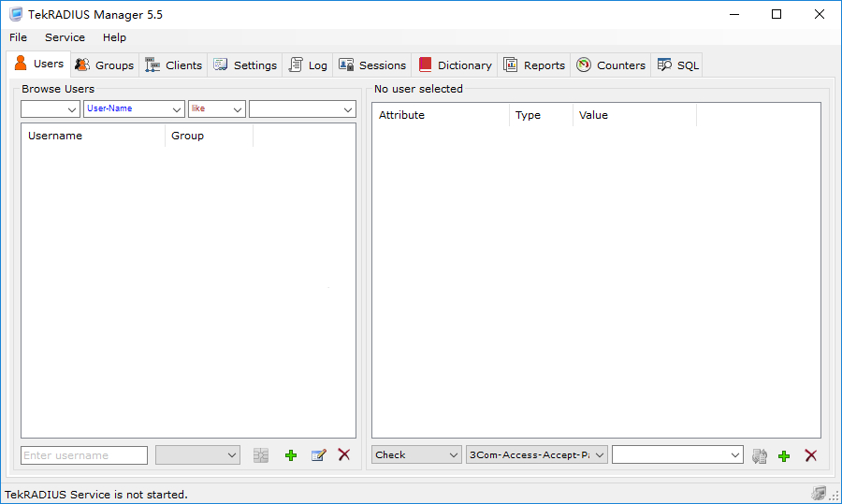Click the service status icon in status bar

tap(819, 494)
